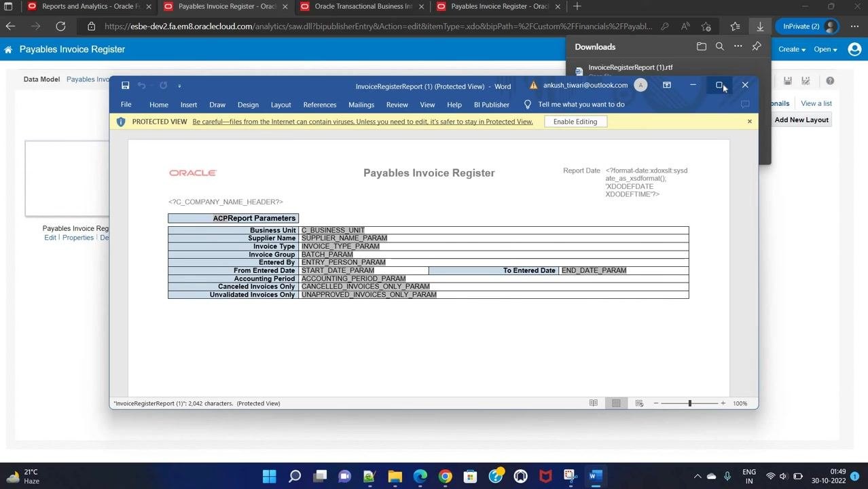Click Add New Layout button
The width and height of the screenshot is (868, 489).
(x=801, y=120)
